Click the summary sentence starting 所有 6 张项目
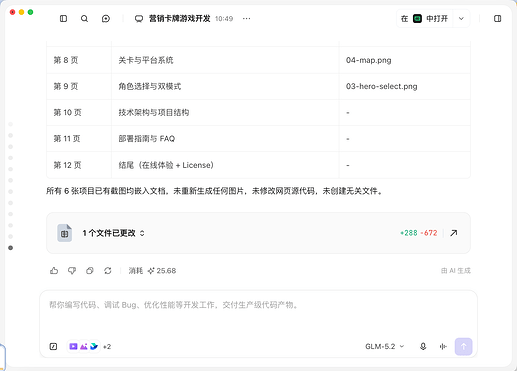 pyautogui.click(x=215, y=191)
